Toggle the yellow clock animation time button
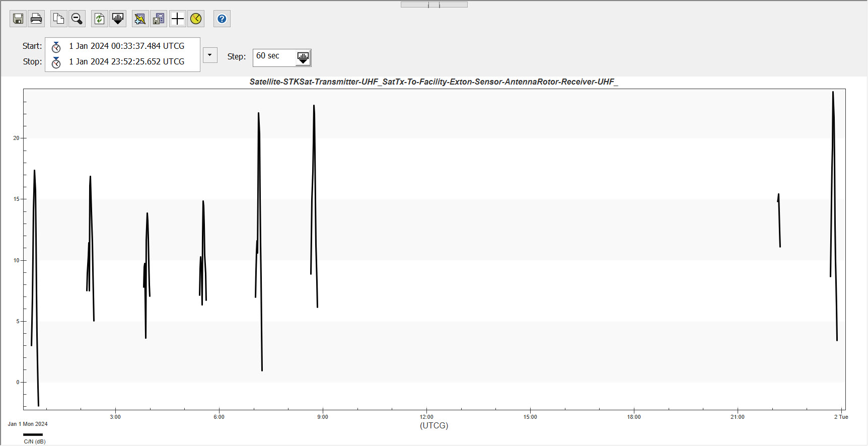Screen dimensions: 868x446 [196, 19]
